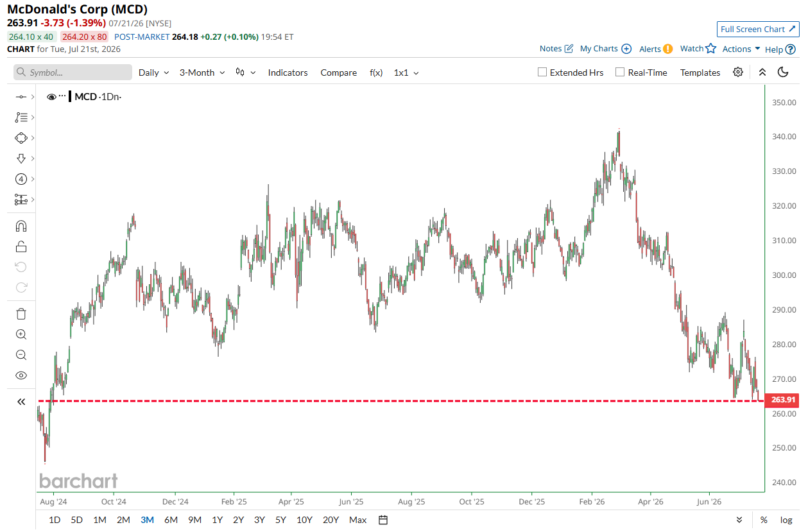Toggle MCD series visibility eye icon
This screenshot has height=532, width=808.
tap(51, 97)
